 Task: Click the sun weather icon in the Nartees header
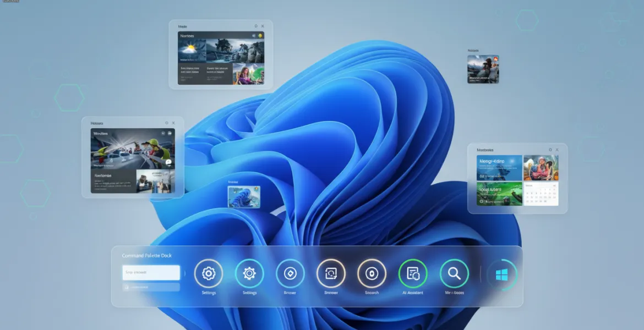pos(260,35)
